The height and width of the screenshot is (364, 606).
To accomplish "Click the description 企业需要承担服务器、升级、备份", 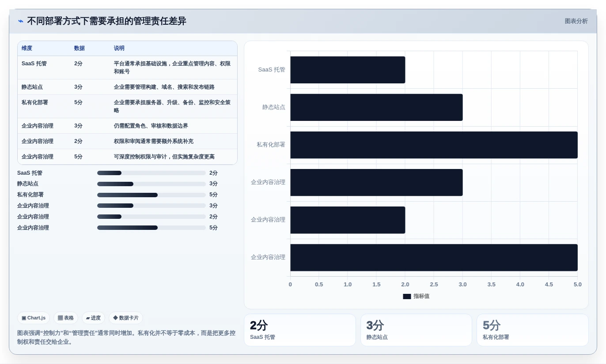I will (x=173, y=106).
